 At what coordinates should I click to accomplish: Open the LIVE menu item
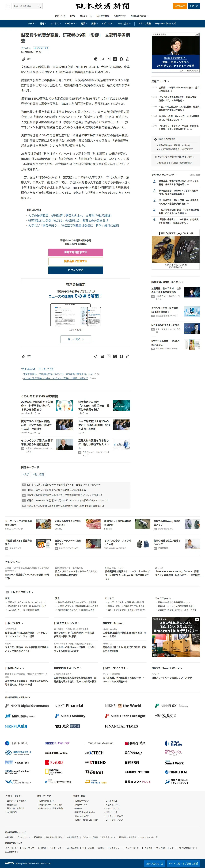coord(72,16)
